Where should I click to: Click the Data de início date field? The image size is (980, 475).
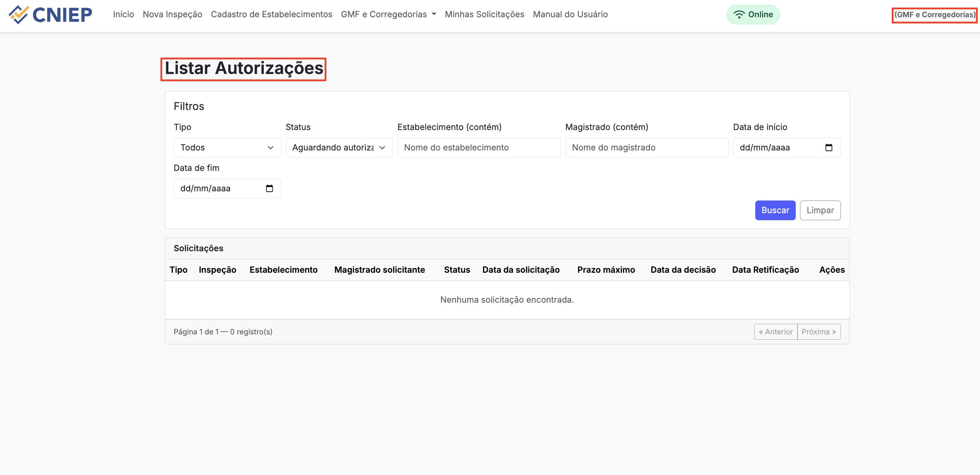[786, 148]
